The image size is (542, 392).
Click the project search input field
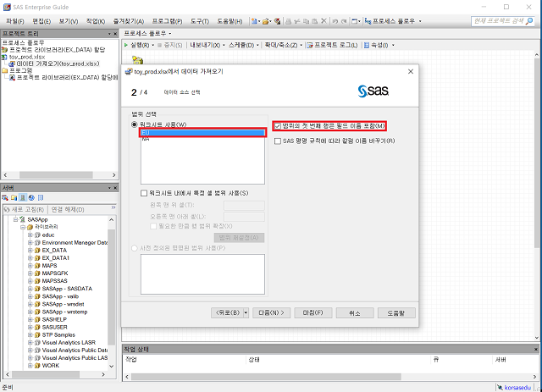[498, 21]
